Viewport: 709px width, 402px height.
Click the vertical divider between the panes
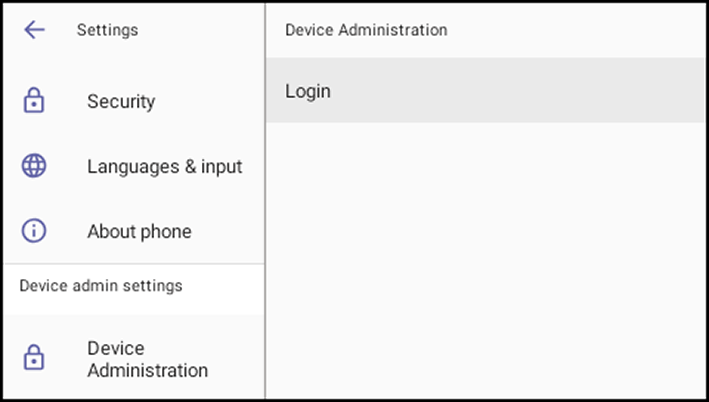coord(265,201)
